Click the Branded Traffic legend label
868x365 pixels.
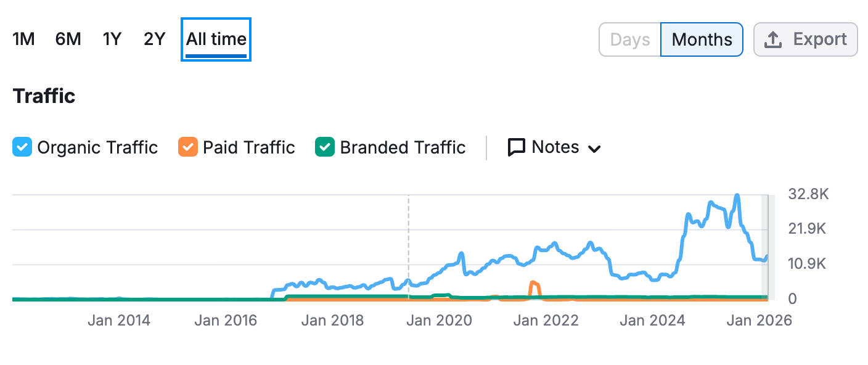tap(403, 148)
